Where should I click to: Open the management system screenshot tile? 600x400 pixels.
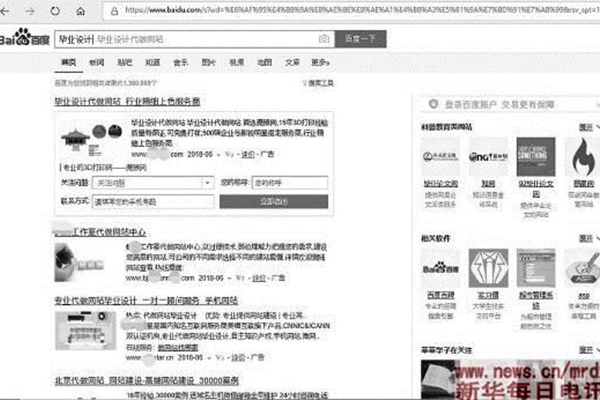tap(536, 268)
